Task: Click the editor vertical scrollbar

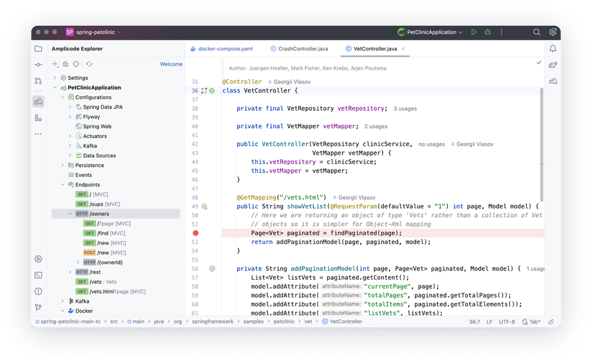Action: click(542, 144)
